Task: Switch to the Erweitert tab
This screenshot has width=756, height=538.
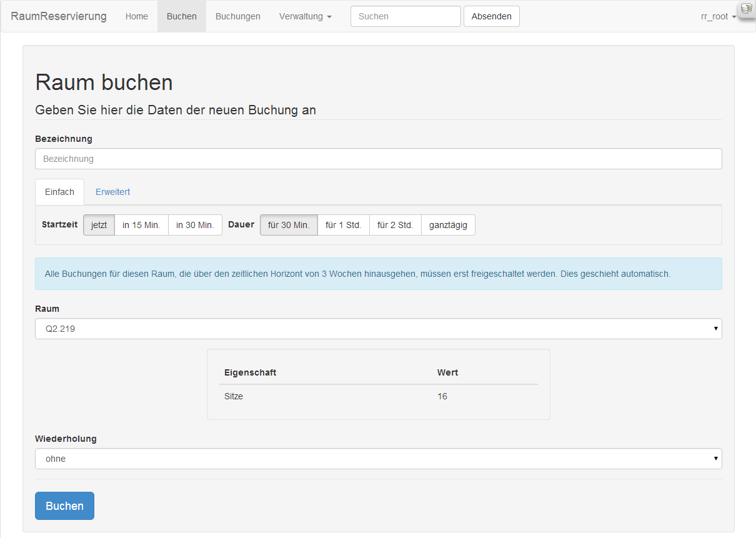Action: [112, 191]
